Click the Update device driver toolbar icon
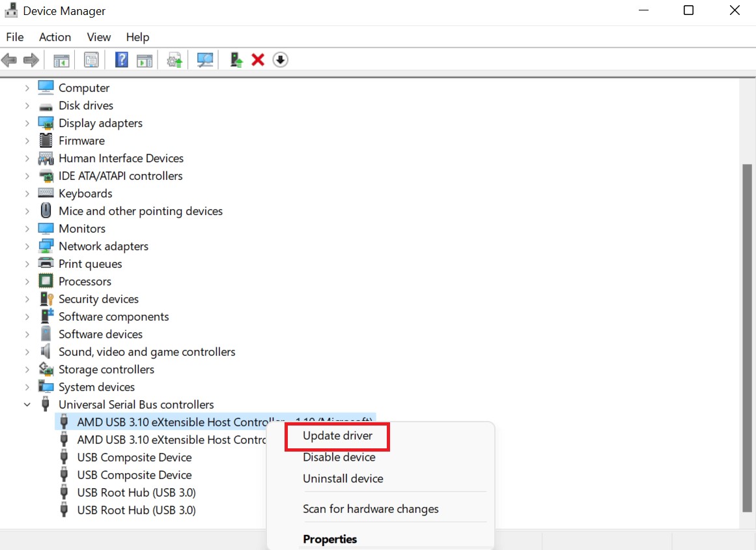The height and width of the screenshot is (550, 756). 175,60
